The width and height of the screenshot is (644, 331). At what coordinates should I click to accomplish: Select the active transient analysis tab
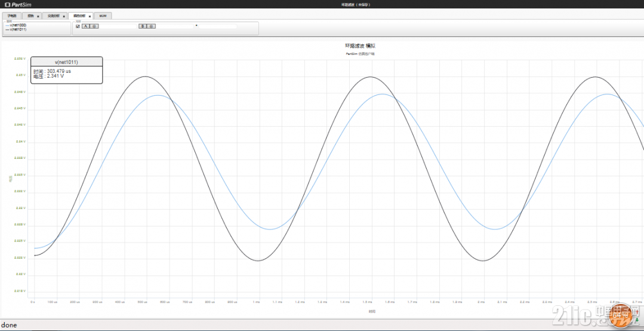(81, 16)
